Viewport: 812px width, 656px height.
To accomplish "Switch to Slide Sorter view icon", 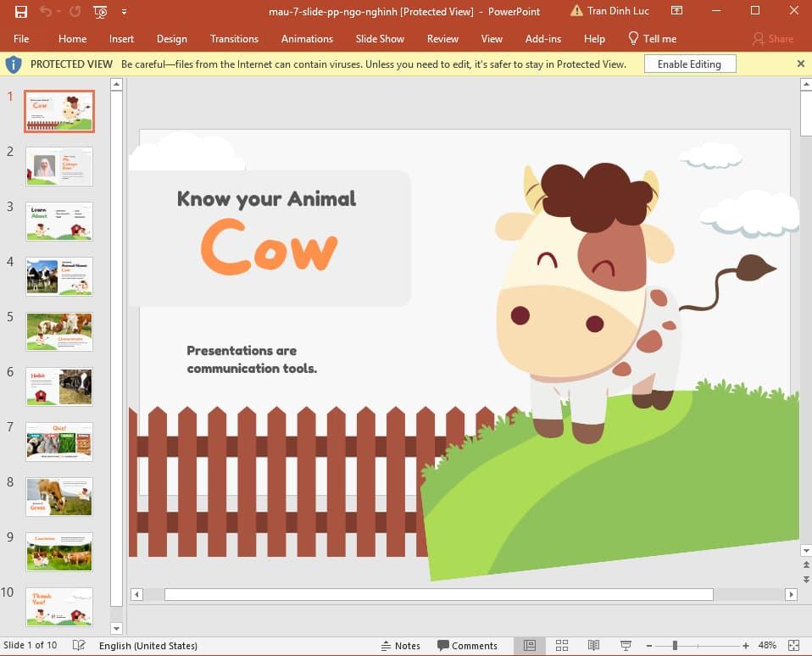I will (x=562, y=645).
